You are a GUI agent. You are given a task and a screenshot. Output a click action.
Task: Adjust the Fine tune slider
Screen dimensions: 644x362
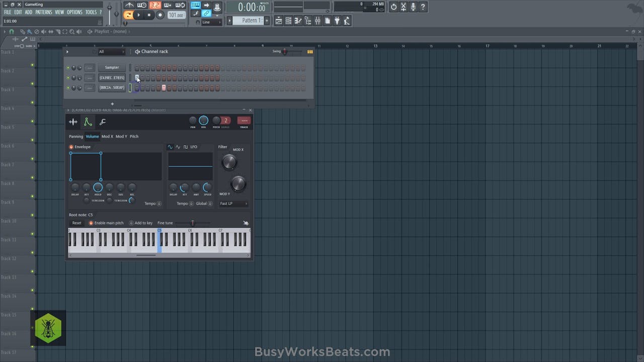(192, 223)
